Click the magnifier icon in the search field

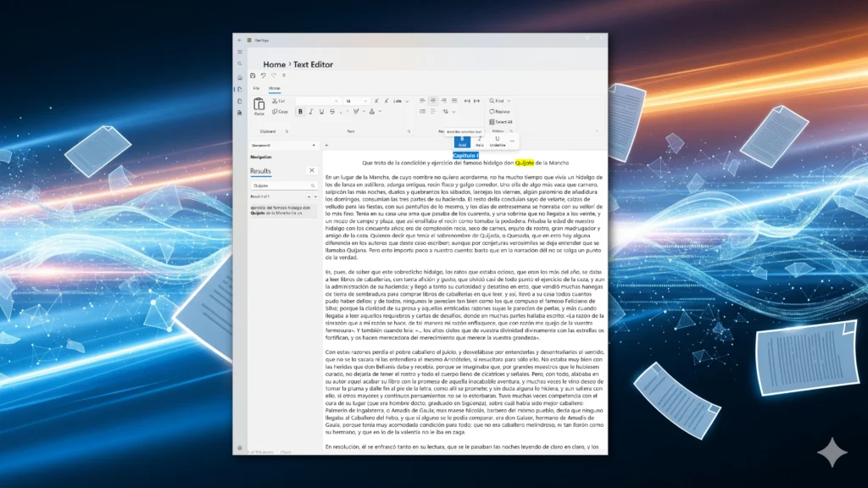[313, 186]
